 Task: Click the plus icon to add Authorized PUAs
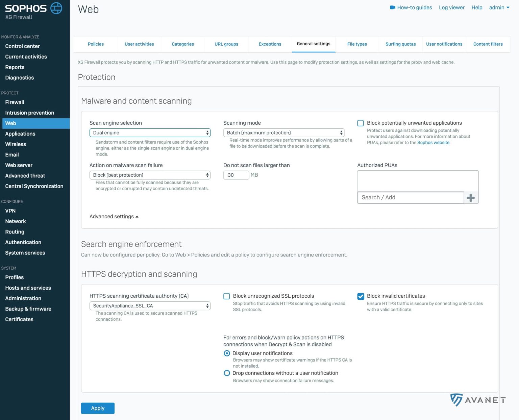(471, 197)
